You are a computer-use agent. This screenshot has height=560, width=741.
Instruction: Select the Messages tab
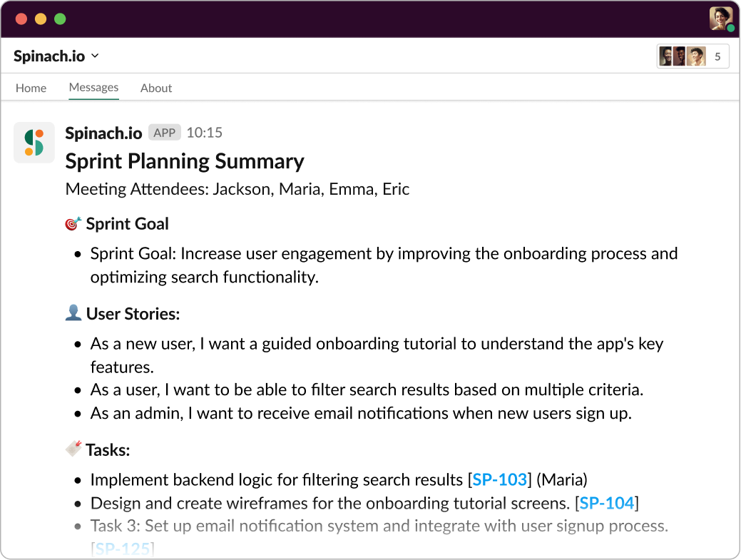click(93, 88)
